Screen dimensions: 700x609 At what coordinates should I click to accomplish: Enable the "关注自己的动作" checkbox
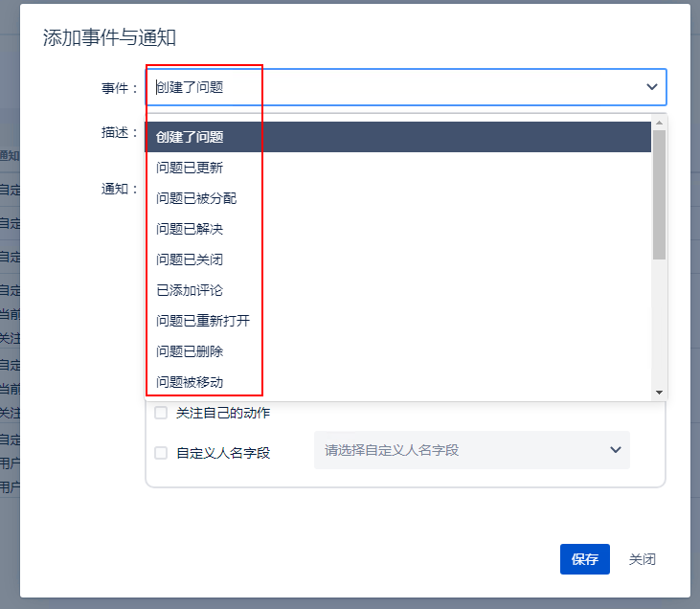[161, 414]
